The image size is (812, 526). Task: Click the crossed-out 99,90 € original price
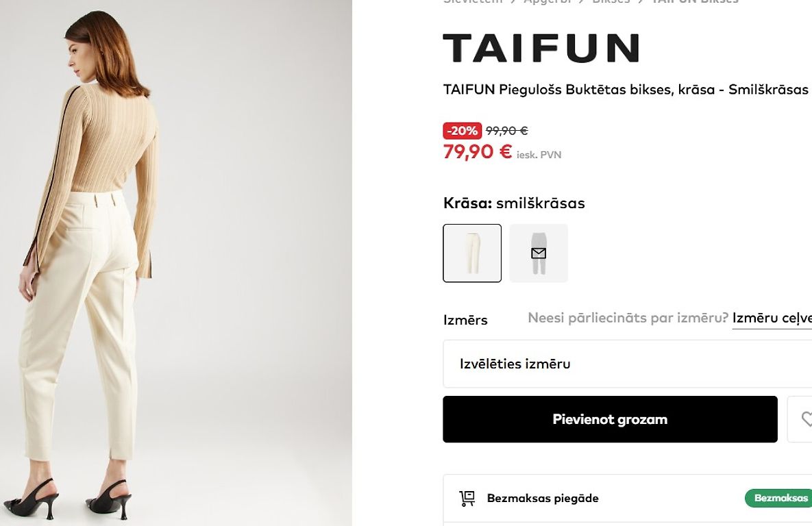click(x=507, y=131)
